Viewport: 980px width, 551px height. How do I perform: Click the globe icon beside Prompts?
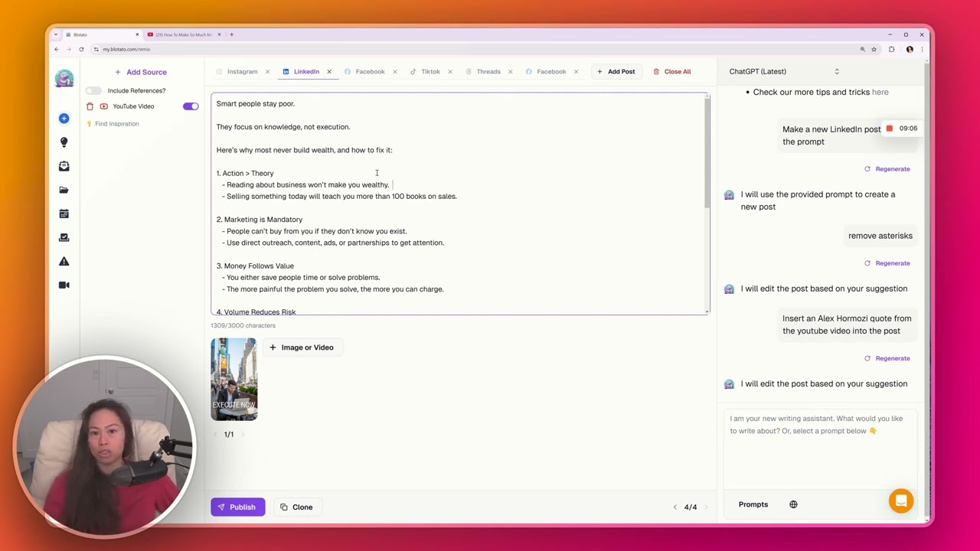point(793,504)
